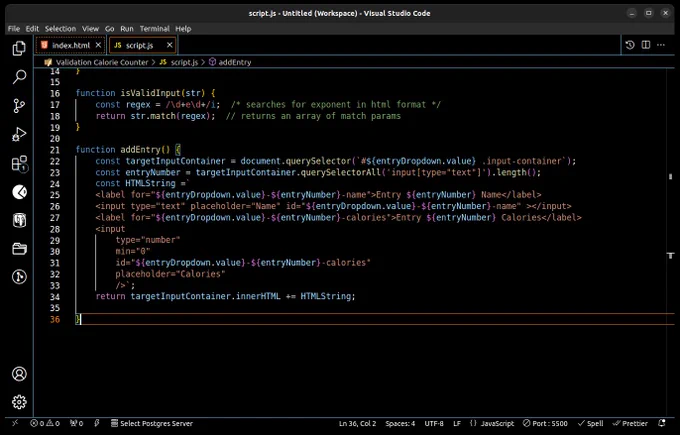Click isValidInput function name on line 16

150,93
